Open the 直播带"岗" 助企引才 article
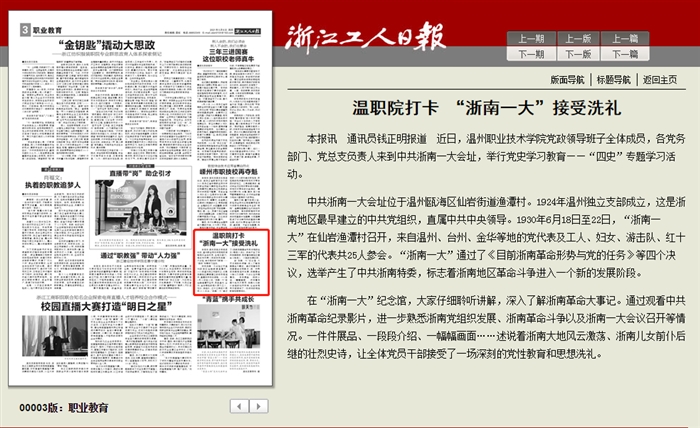 click(146, 173)
